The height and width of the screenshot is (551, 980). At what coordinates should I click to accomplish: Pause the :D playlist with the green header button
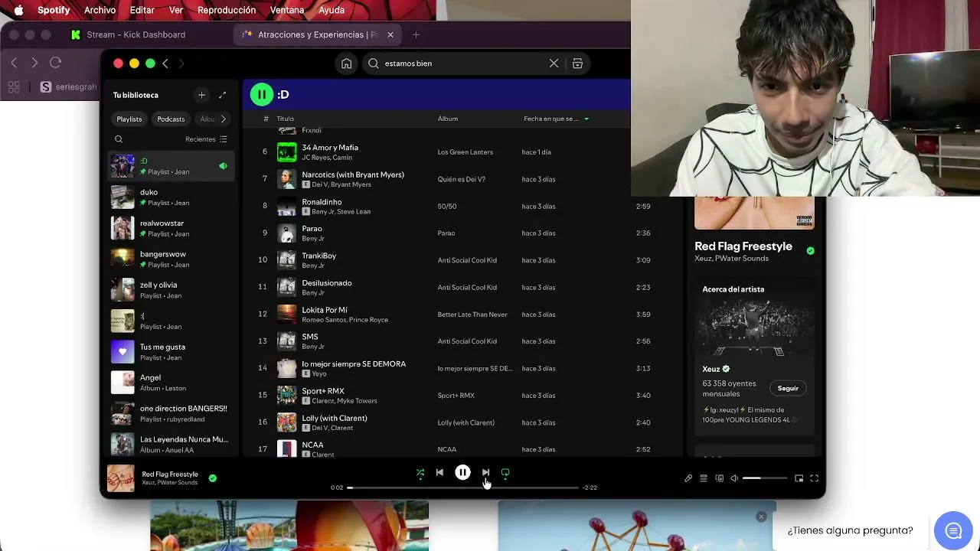pos(261,94)
